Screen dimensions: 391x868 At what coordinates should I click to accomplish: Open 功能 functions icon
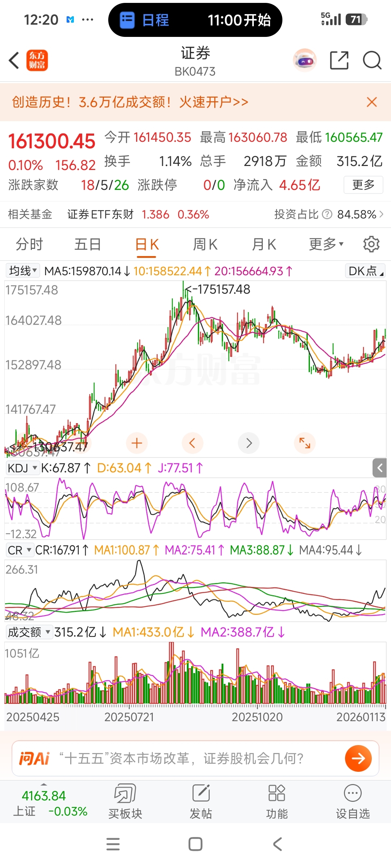[277, 801]
